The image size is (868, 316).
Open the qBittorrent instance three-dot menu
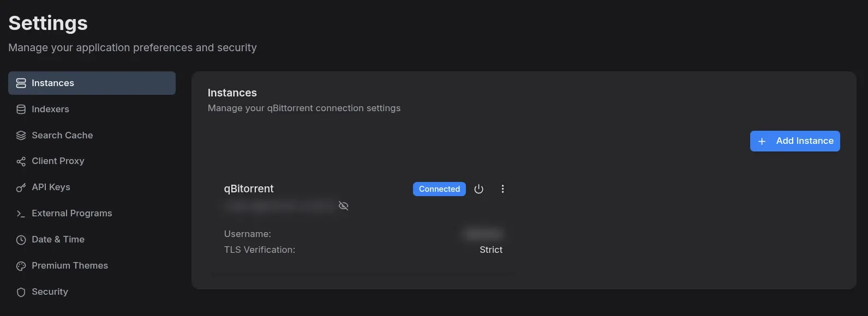(x=502, y=189)
